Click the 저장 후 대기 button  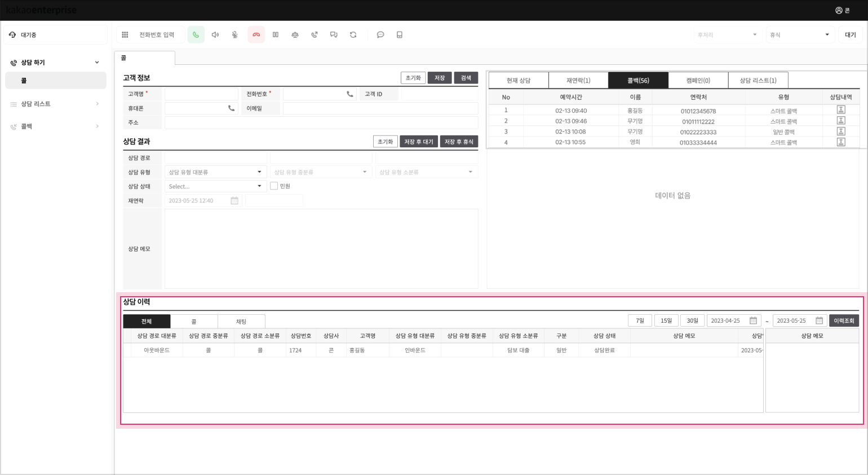click(x=419, y=142)
